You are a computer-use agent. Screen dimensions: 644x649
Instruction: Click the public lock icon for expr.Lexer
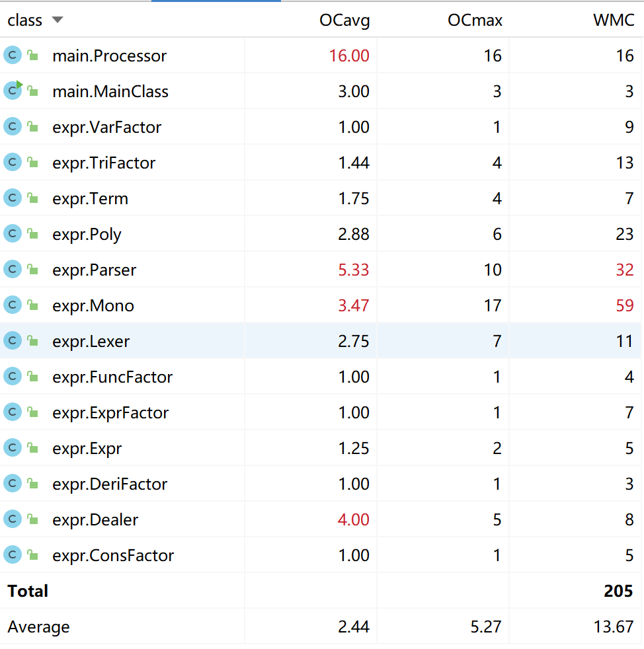click(32, 340)
